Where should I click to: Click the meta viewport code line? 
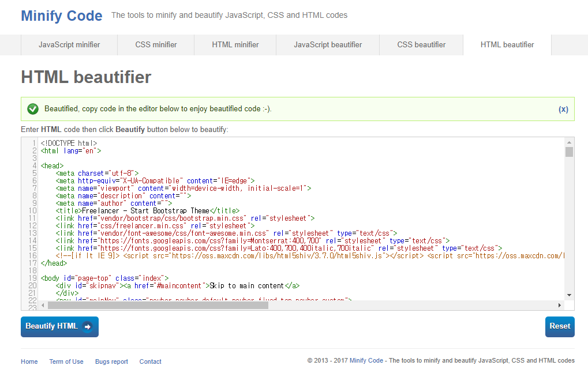[x=183, y=188]
